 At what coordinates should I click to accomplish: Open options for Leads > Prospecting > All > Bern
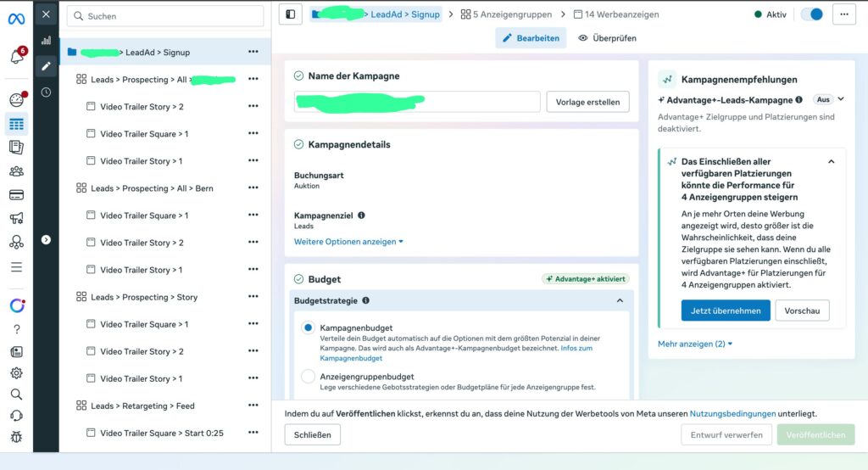click(253, 187)
